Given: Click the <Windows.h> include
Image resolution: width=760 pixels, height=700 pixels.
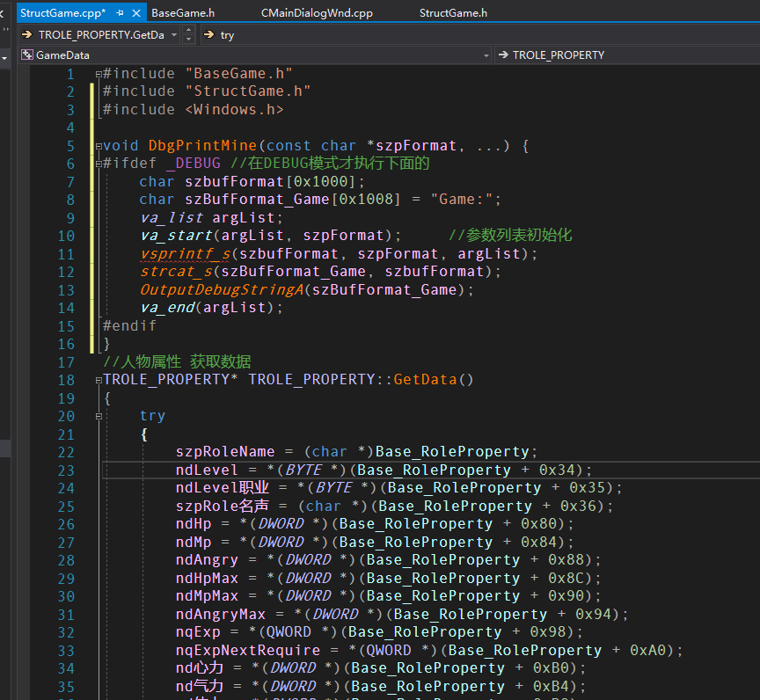Looking at the screenshot, I should [x=235, y=109].
